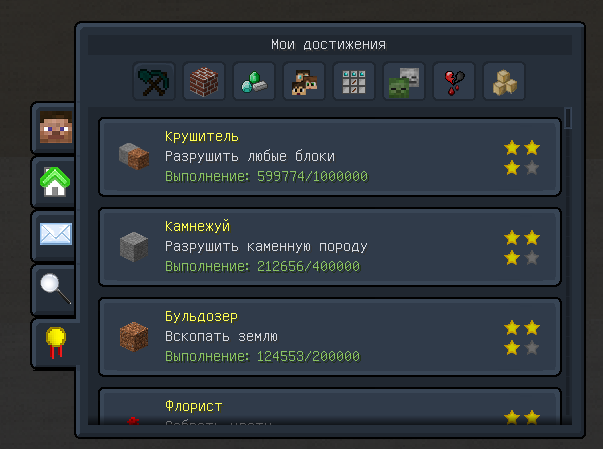
Task: Click the star rating of Крушитель achievement
Action: tap(522, 158)
